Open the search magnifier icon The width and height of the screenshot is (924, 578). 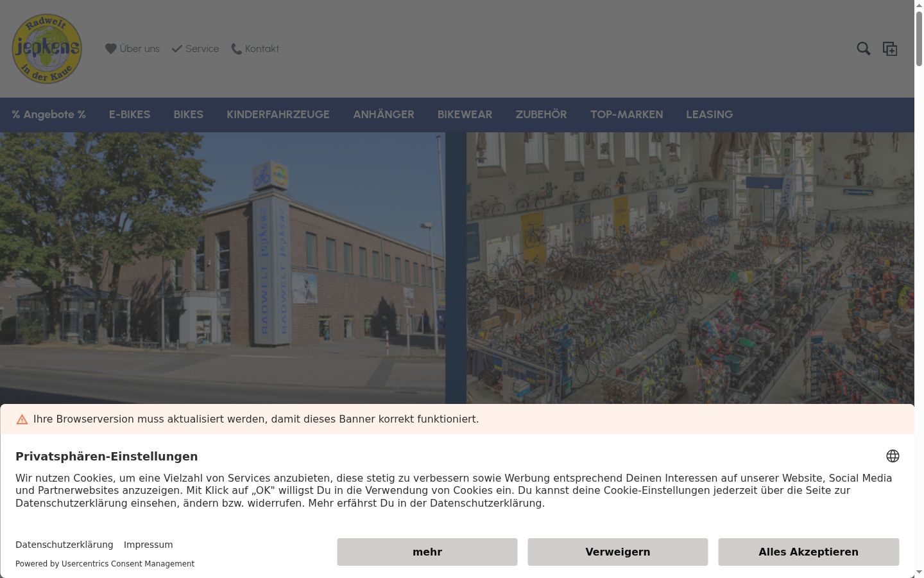(864, 49)
